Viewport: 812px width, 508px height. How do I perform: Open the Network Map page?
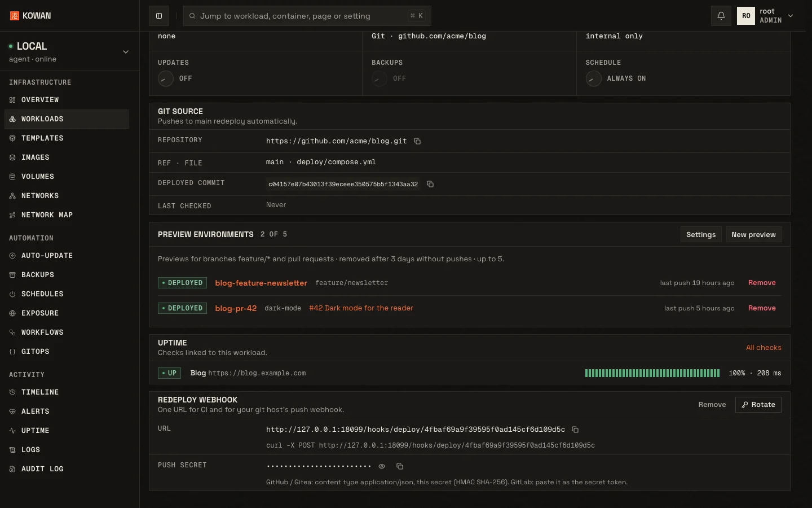(67, 215)
